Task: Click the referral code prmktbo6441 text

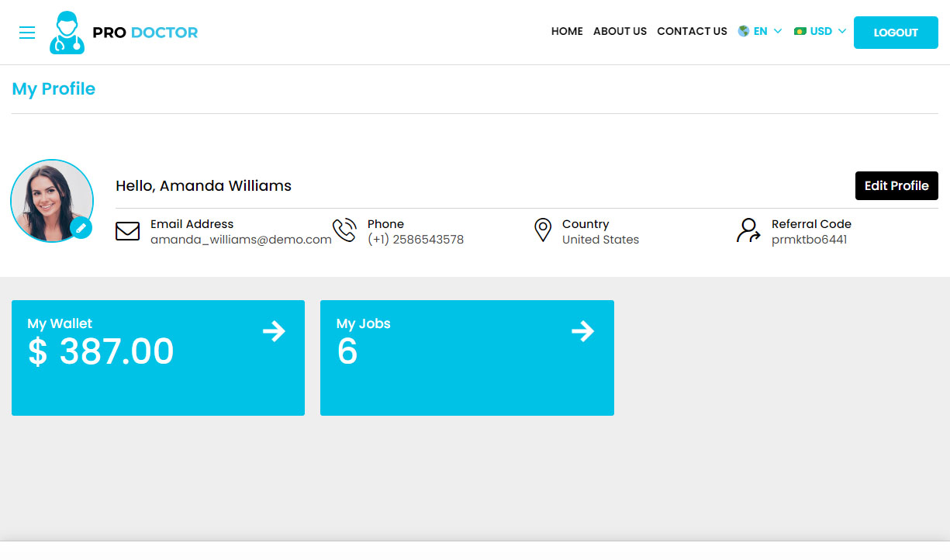Action: click(x=809, y=240)
